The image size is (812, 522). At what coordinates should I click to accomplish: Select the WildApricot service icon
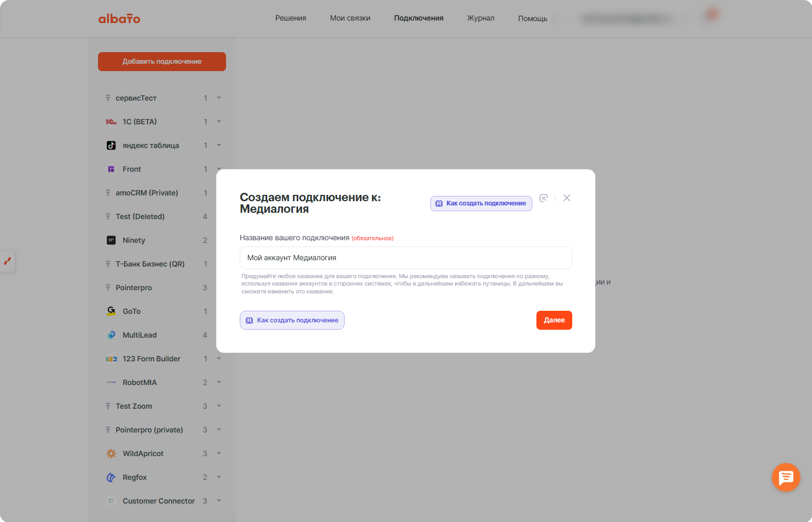tap(111, 454)
